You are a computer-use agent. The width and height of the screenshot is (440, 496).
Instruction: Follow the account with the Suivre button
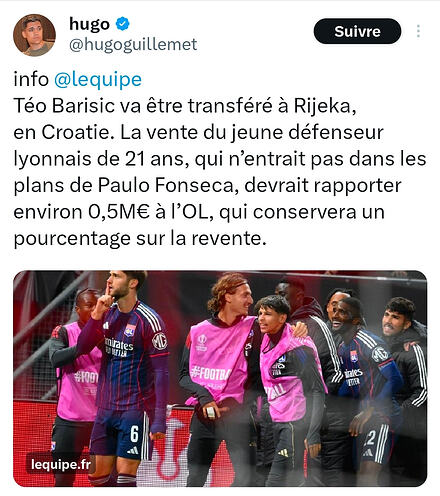click(x=357, y=31)
